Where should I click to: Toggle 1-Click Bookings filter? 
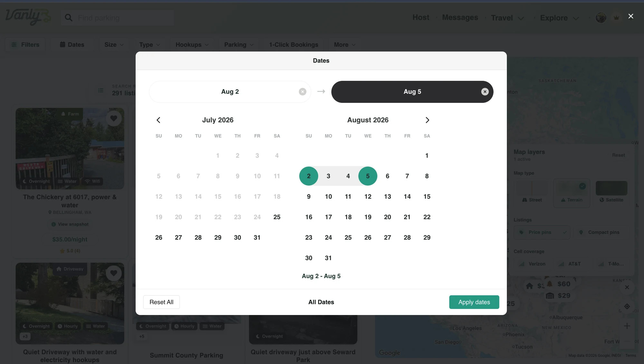[x=294, y=45]
